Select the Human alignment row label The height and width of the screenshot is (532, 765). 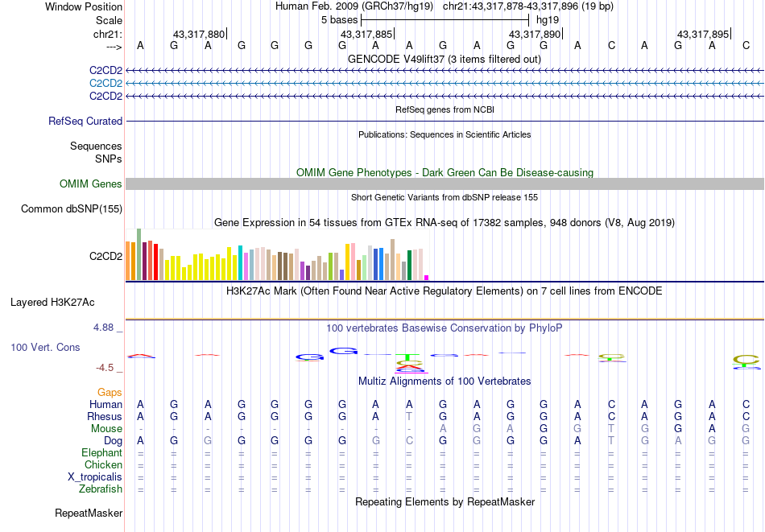click(105, 404)
